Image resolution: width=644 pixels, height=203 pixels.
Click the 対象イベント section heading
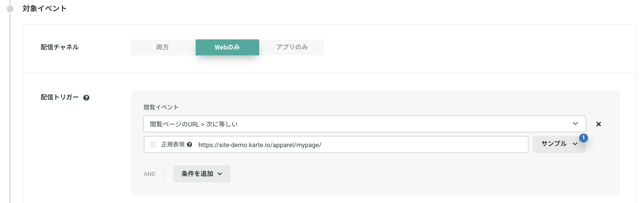[x=44, y=9]
